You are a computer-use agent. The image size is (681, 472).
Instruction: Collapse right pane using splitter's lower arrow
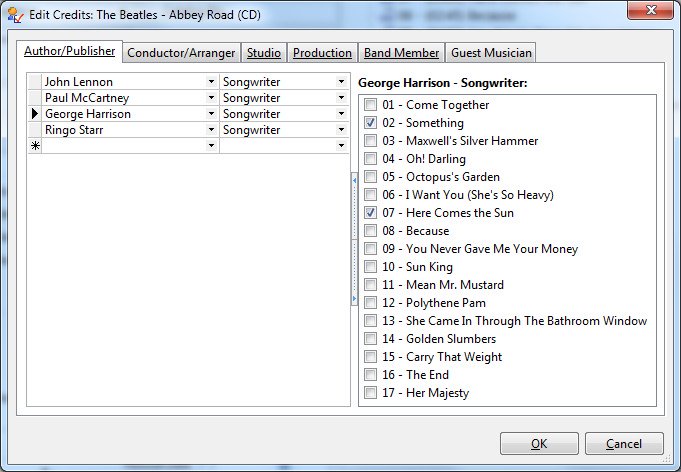(x=354, y=298)
